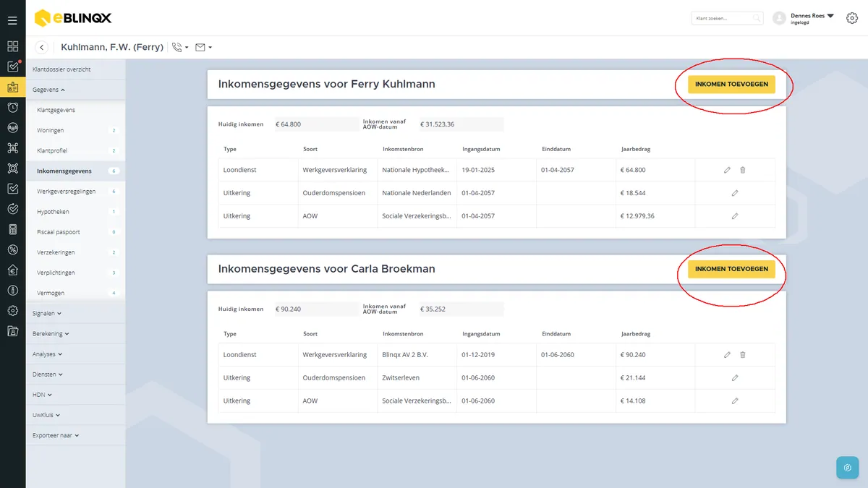868x488 pixels.
Task: Click the Huidig inkomen field showing € 64.800
Action: pos(315,124)
